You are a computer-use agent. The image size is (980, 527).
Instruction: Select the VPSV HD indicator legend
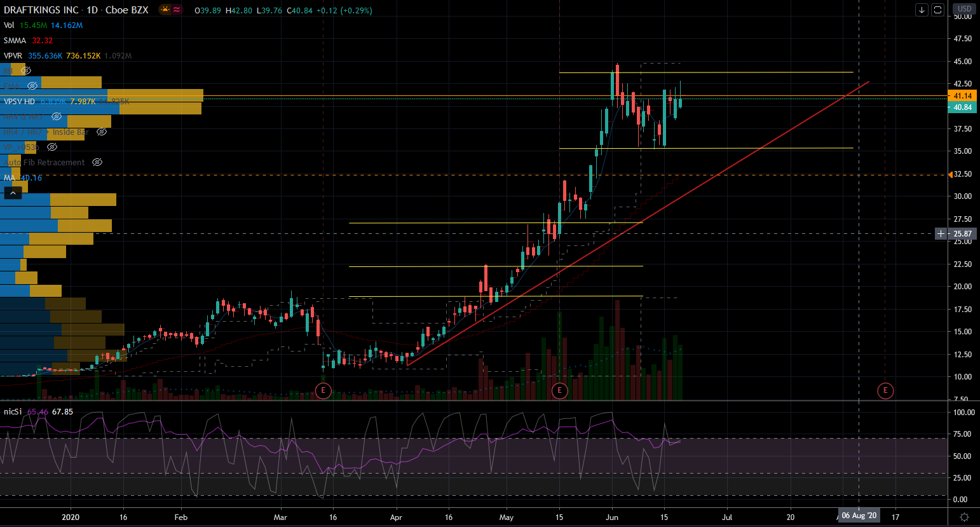(x=19, y=102)
